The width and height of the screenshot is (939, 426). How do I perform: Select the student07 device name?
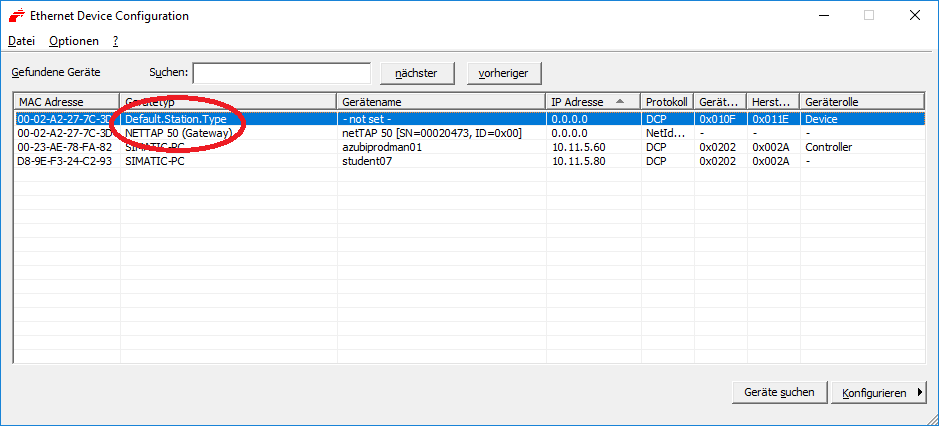(366, 161)
